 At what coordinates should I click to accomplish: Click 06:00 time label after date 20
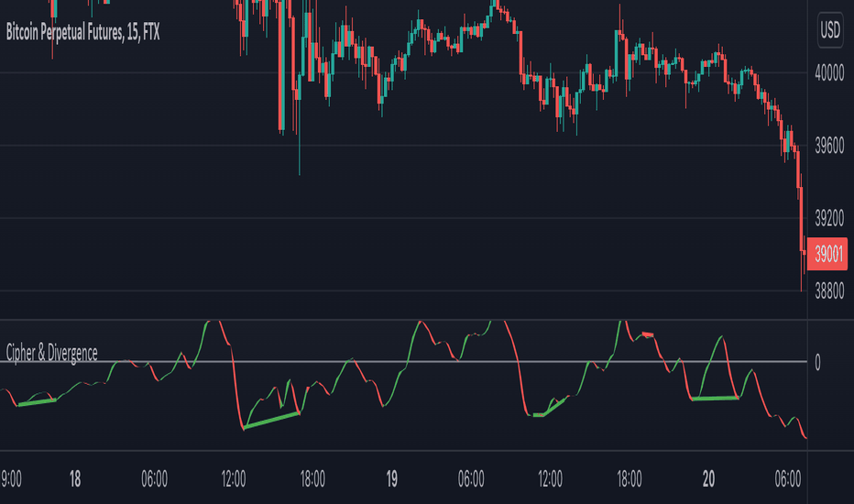click(x=788, y=479)
